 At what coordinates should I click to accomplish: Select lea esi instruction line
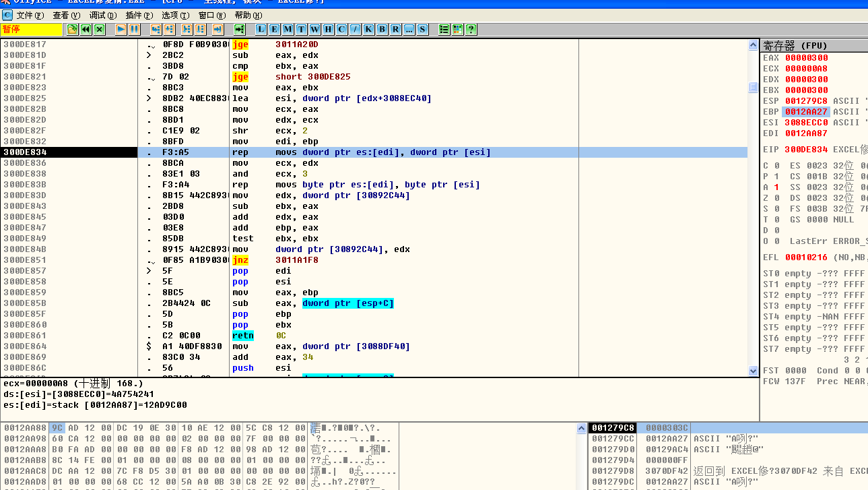pos(332,98)
